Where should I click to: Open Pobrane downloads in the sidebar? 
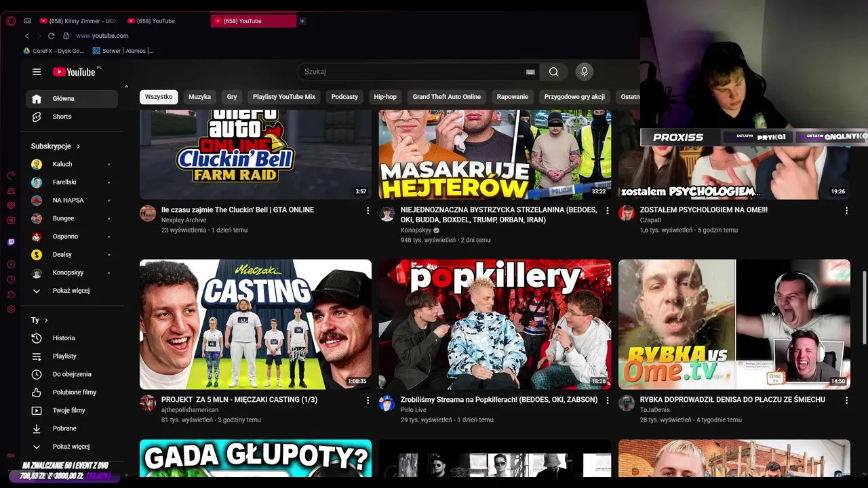pos(72,428)
